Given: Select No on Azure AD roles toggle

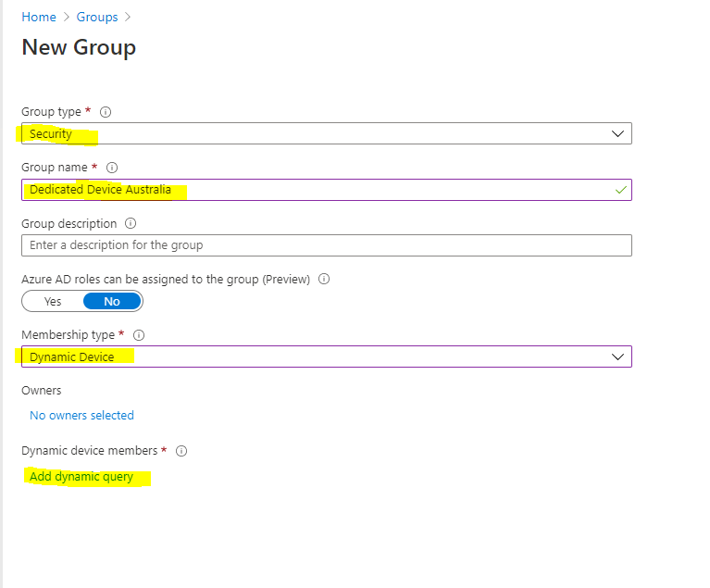Looking at the screenshot, I should point(112,301).
